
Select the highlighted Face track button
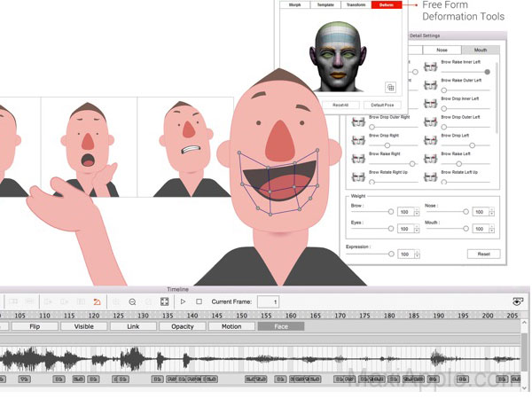pos(281,326)
